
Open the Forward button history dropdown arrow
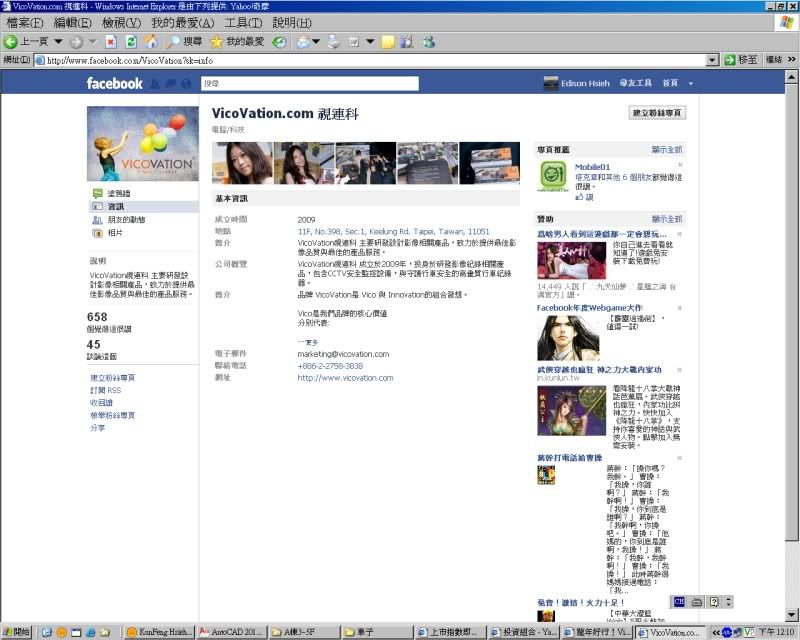(92, 42)
